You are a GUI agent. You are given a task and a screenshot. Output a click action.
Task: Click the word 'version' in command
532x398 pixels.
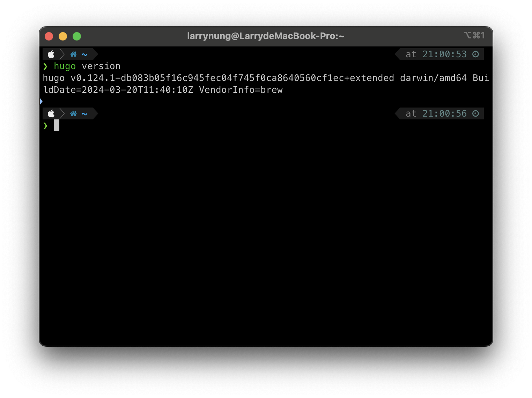(101, 66)
